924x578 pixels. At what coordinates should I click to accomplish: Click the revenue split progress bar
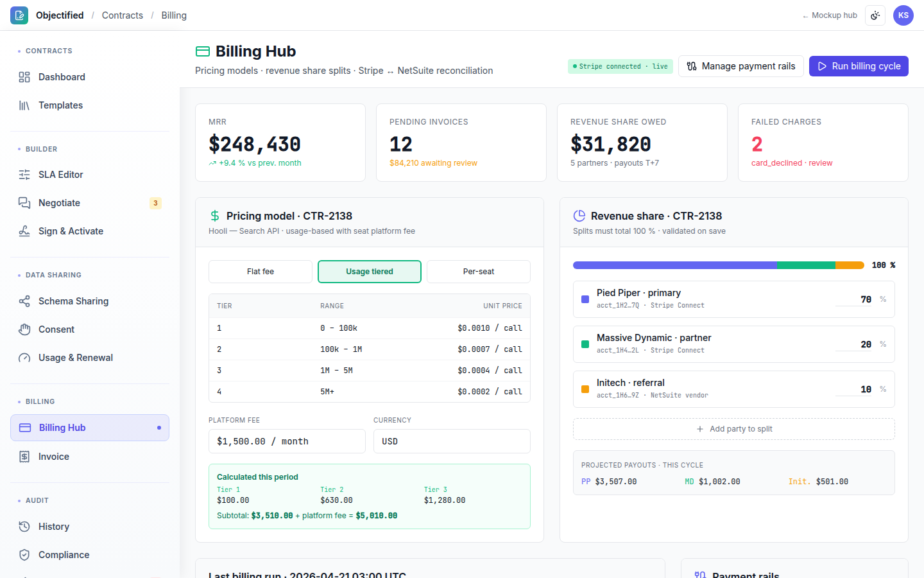(719, 265)
